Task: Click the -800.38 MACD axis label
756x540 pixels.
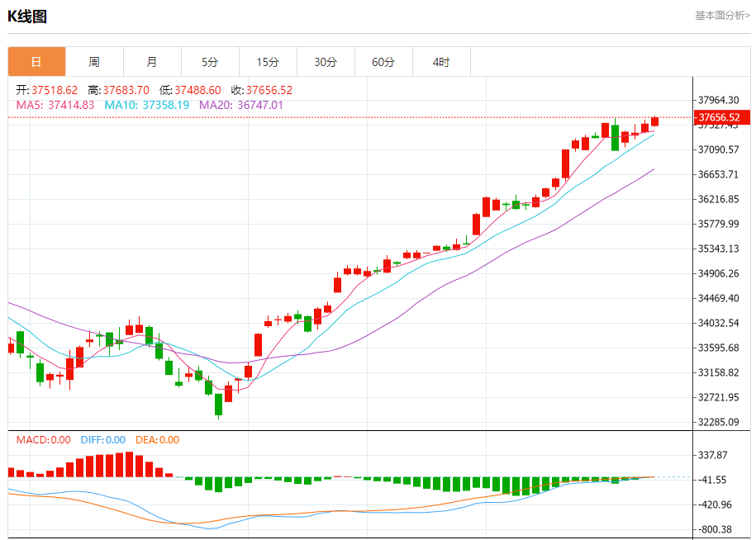Action: coord(713,530)
